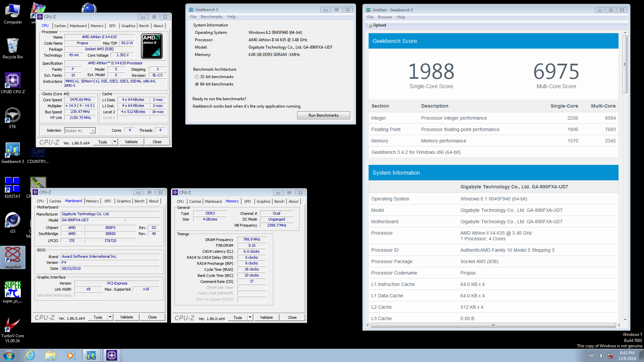The width and height of the screenshot is (644, 362).
Task: Expand Tools dropdown arrow in CPU window
Action: [115, 142]
